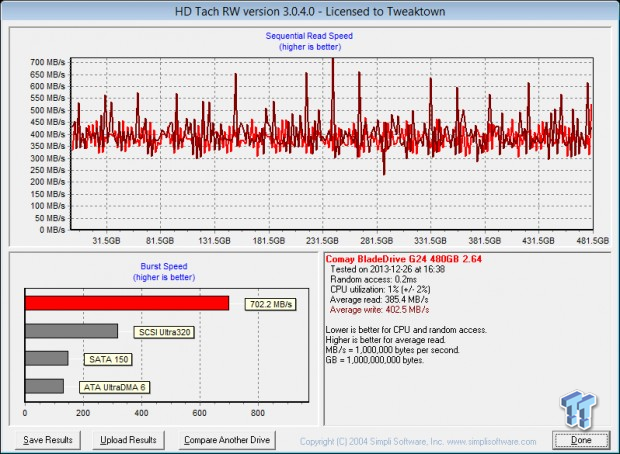Click the HD Tach RW title bar
This screenshot has height=454, width=620.
309,9
